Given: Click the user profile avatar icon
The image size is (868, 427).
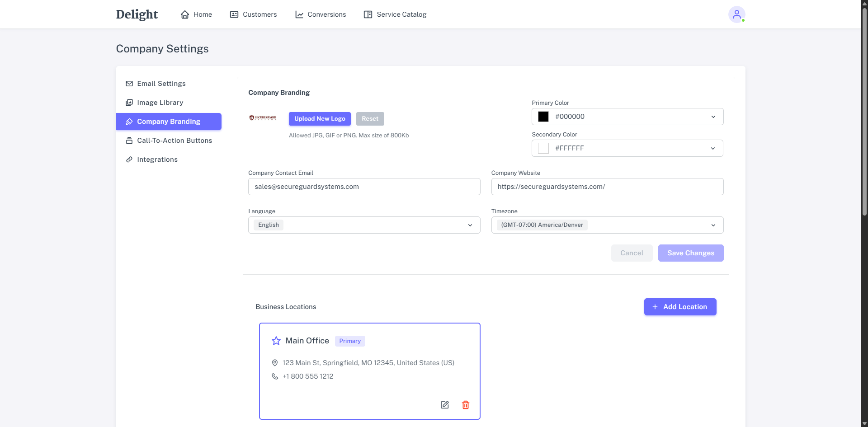Looking at the screenshot, I should click(x=736, y=14).
